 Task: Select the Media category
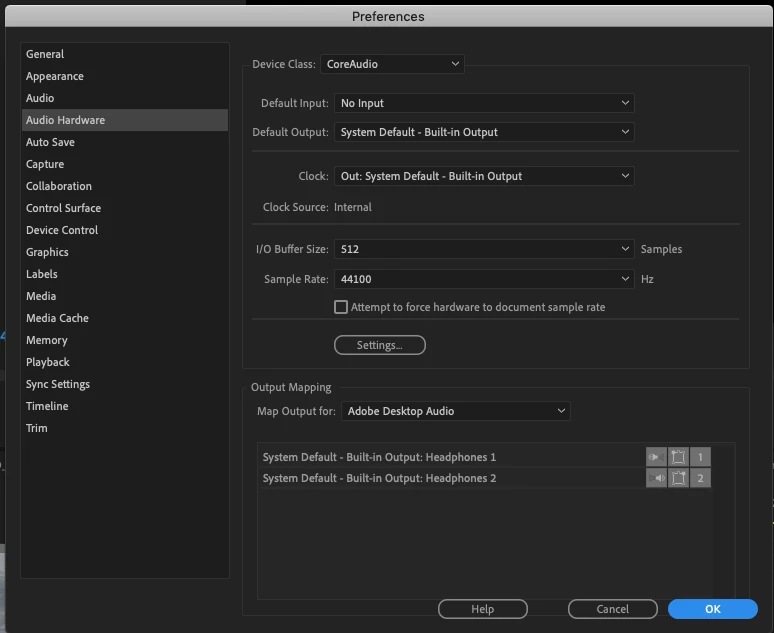click(x=125, y=296)
